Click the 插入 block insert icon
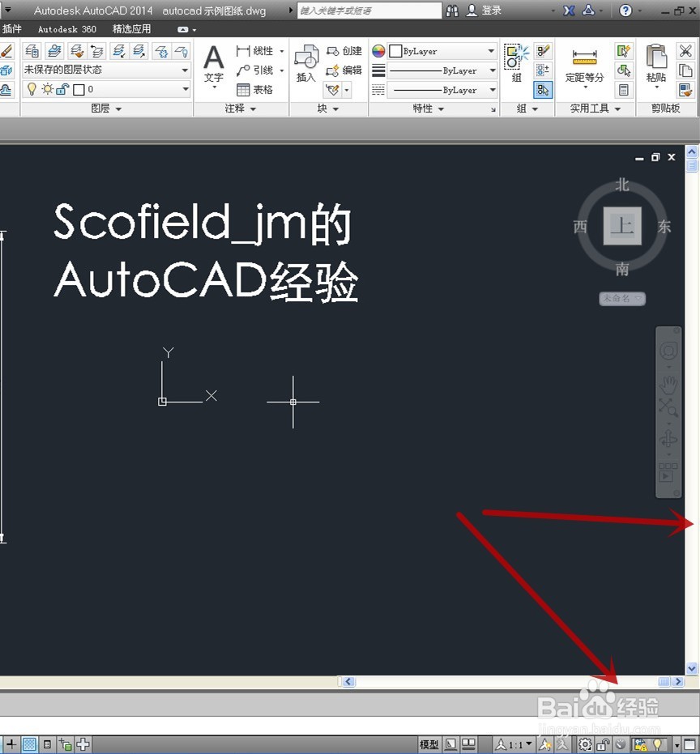Image resolution: width=700 pixels, height=754 pixels. click(306, 64)
